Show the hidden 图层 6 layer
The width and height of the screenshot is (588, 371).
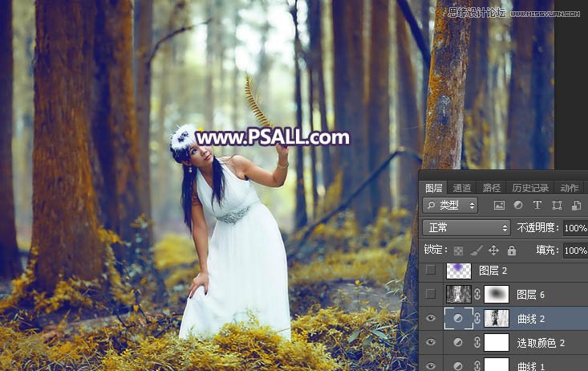pos(431,294)
